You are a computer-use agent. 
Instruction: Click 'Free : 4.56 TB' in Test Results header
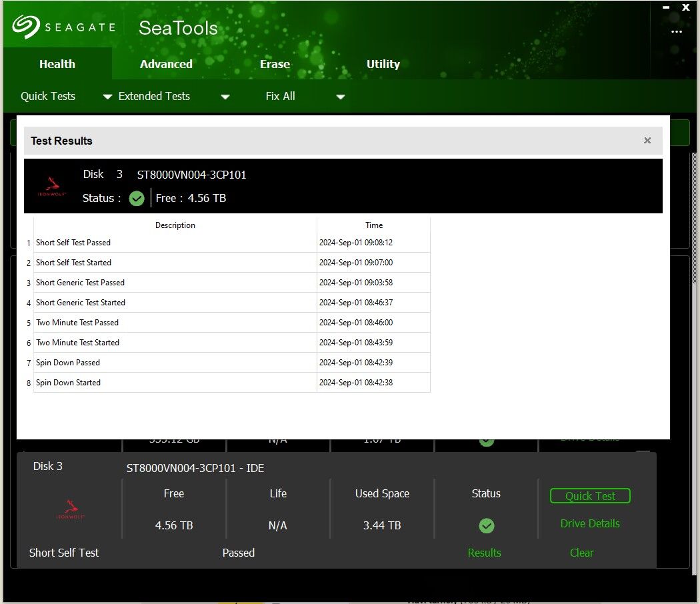(x=191, y=198)
